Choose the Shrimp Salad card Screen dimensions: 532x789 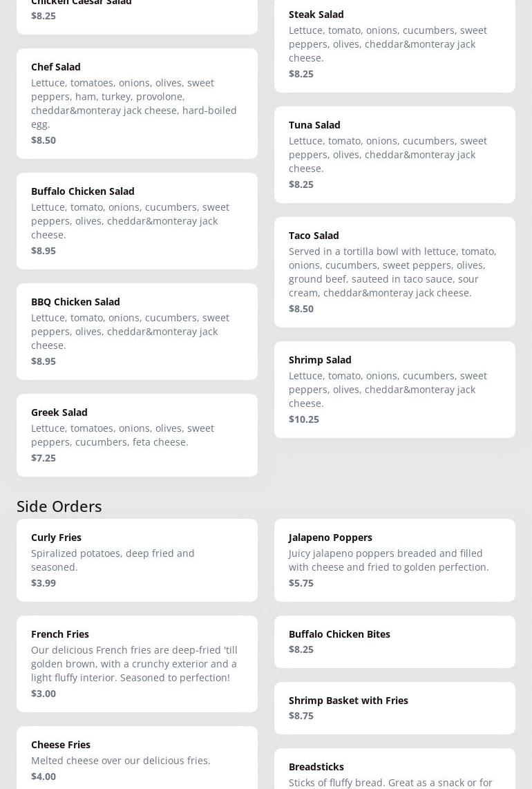(x=395, y=390)
